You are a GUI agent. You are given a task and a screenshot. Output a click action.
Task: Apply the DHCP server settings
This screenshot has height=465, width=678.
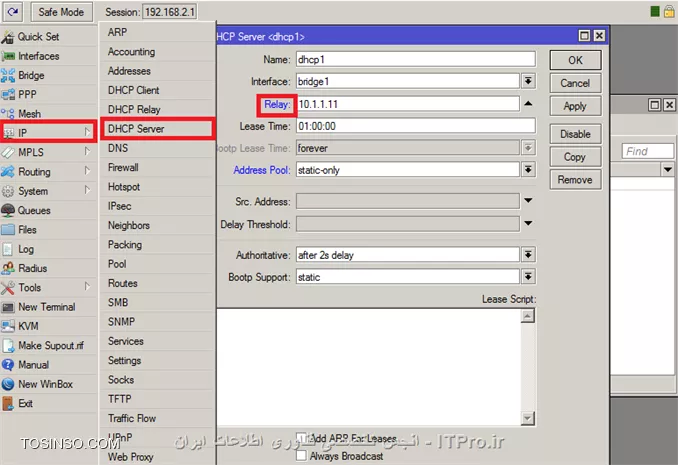pyautogui.click(x=575, y=106)
